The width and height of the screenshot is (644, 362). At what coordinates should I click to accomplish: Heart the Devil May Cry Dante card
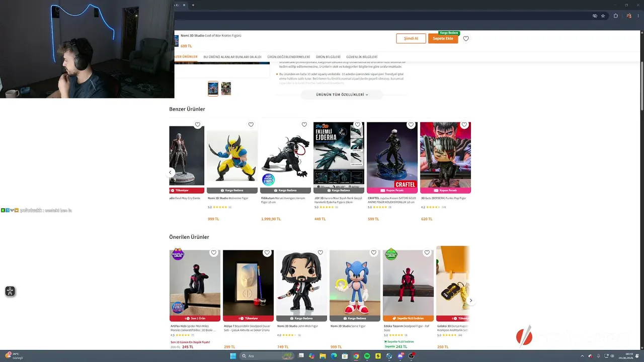[x=198, y=125]
